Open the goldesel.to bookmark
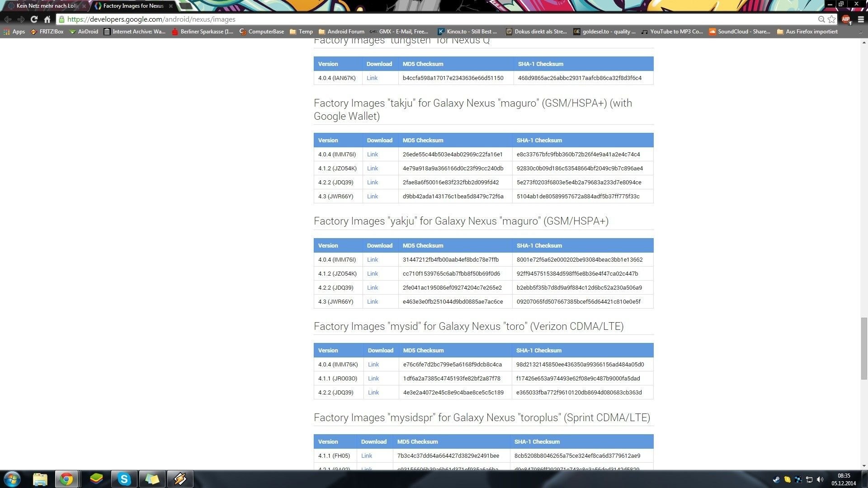Viewport: 868px width, 488px height. click(604, 32)
